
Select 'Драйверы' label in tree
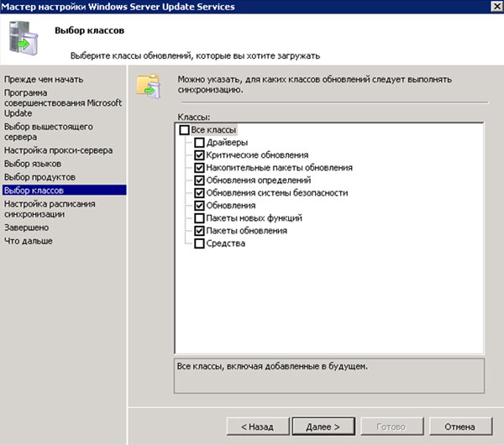tap(227, 143)
